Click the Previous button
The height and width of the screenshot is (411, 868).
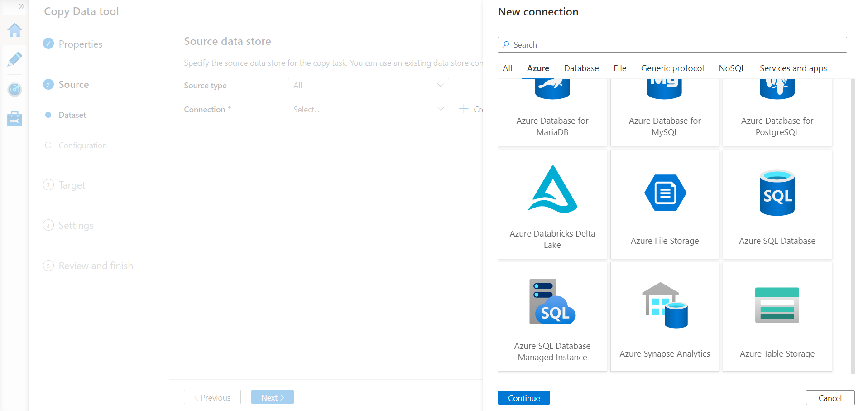pos(212,397)
